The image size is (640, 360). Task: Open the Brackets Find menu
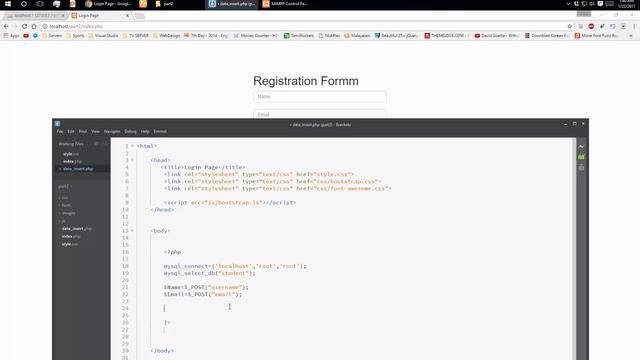(83, 131)
